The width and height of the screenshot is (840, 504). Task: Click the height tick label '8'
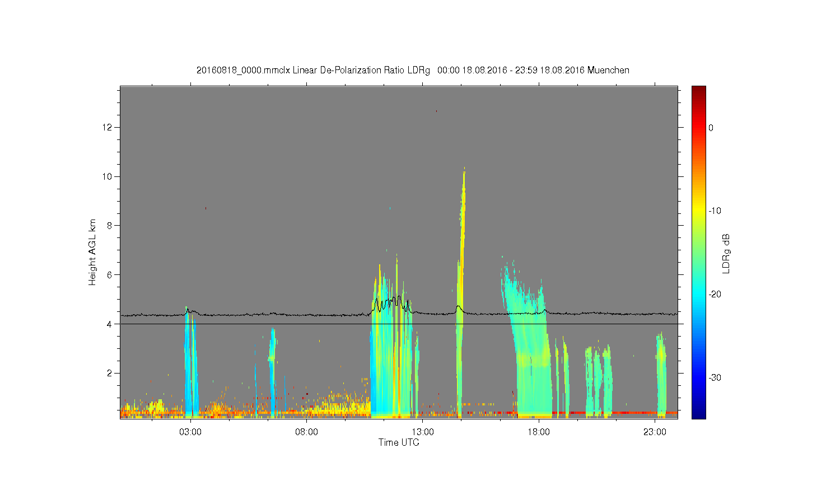tap(110, 226)
